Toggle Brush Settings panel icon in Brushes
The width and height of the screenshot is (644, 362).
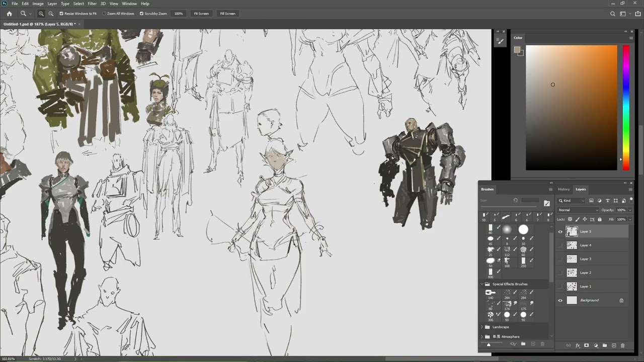click(547, 203)
